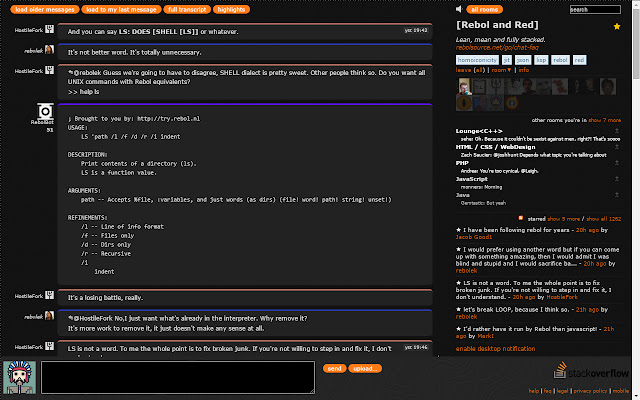
Task: Select the rainbow circle user avatar in room
Action: [x=512, y=103]
